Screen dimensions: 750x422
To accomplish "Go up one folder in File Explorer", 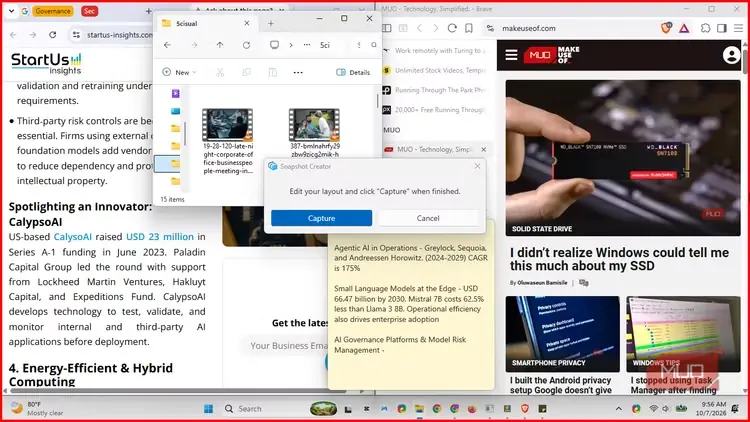I will pyautogui.click(x=220, y=45).
